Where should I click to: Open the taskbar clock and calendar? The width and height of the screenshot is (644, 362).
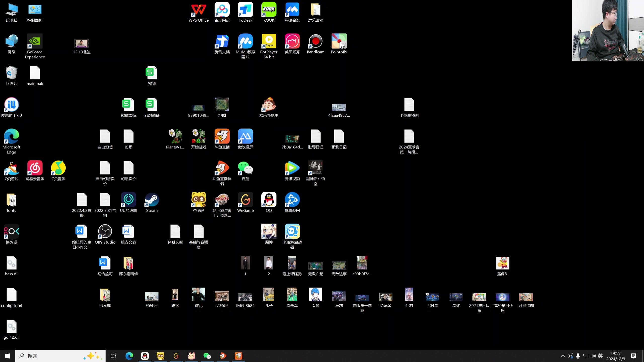[x=615, y=356]
